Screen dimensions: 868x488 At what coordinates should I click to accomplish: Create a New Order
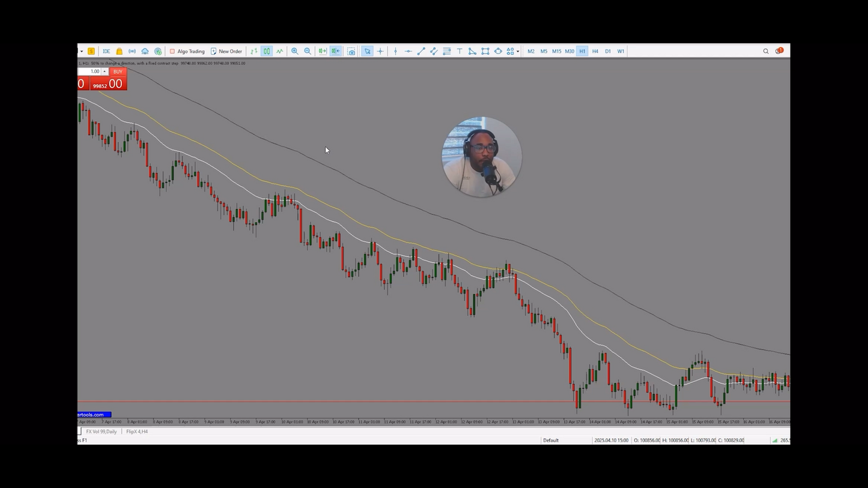(227, 51)
